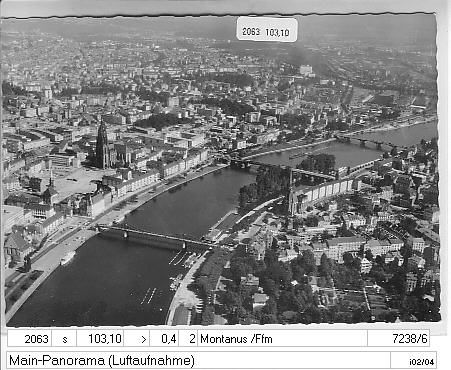
Task: Click the iron footbridge in the foreground
Action: (x=157, y=237)
